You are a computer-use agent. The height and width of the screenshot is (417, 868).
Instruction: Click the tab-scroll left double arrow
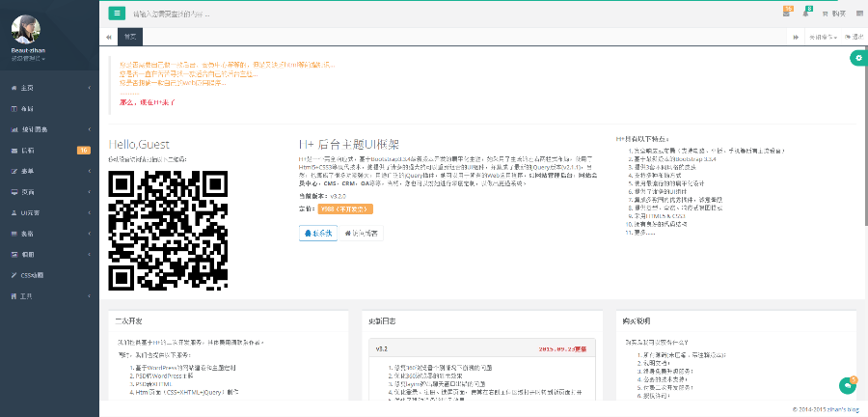pos(108,37)
